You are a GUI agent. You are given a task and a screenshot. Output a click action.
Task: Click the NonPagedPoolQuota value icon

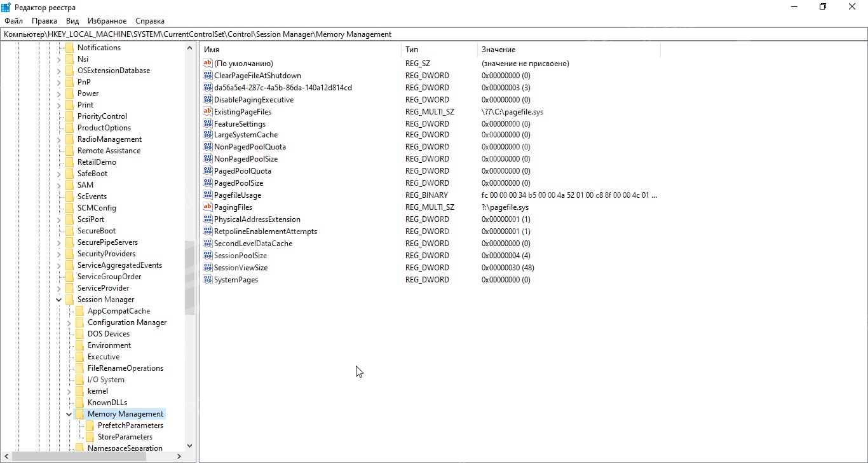(x=207, y=147)
